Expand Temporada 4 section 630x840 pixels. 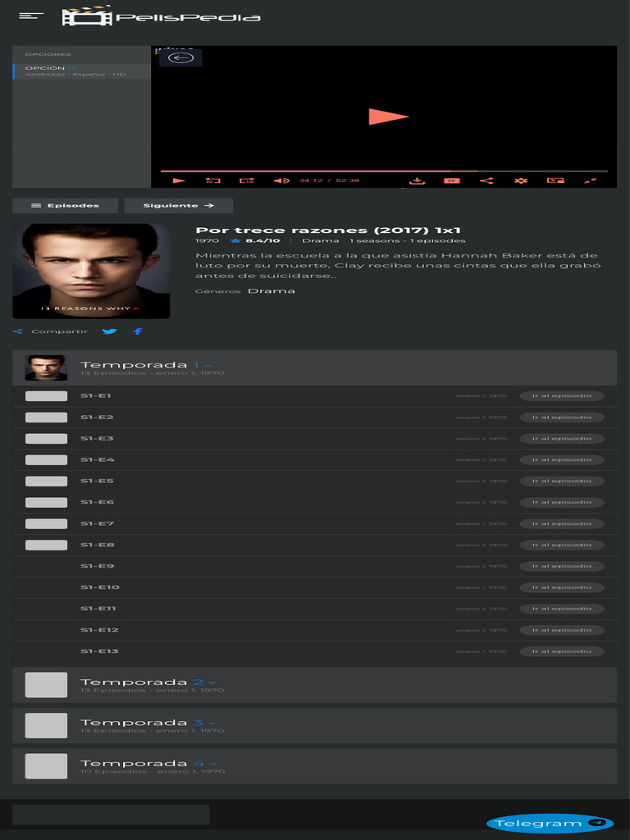click(314, 766)
